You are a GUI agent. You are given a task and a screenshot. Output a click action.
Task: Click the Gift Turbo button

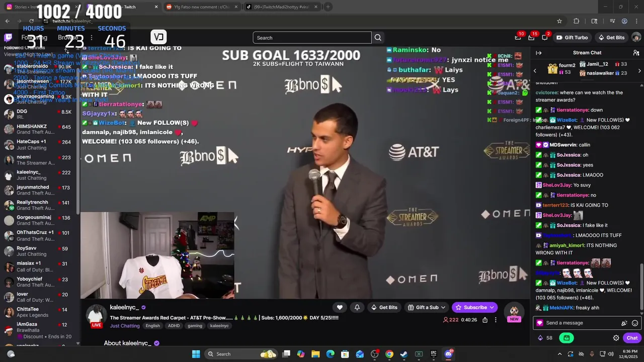click(572, 38)
